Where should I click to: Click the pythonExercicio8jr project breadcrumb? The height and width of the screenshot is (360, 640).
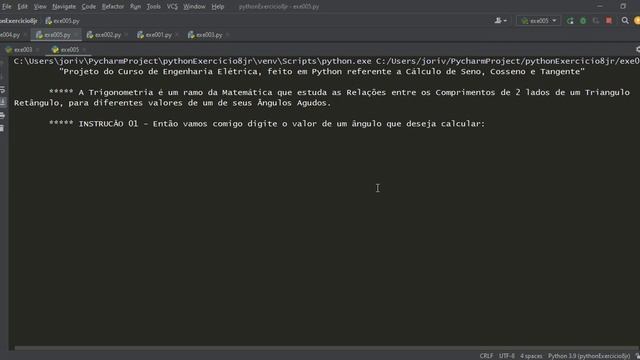(18, 21)
